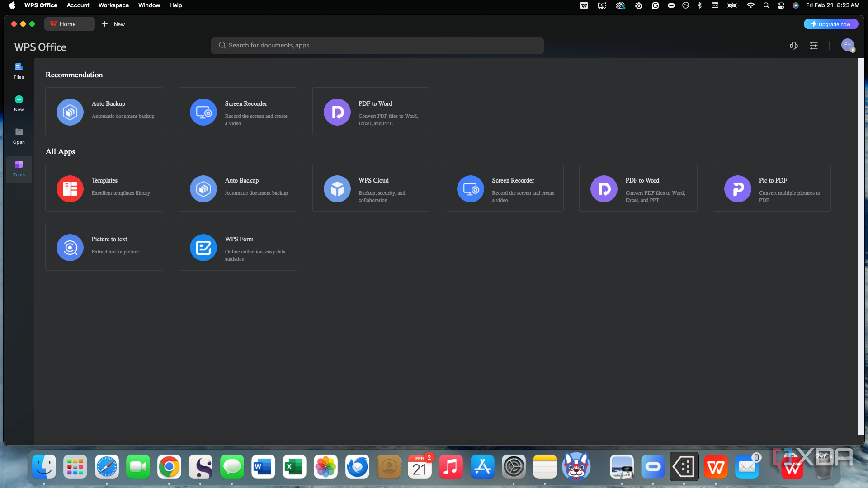
Task: Click the date and time in menu bar
Action: (x=832, y=5)
